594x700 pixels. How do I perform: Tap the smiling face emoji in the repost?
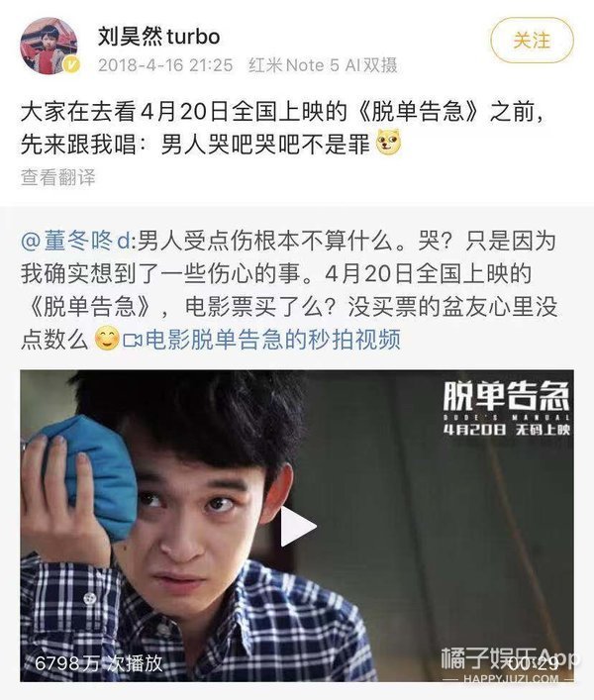click(108, 339)
